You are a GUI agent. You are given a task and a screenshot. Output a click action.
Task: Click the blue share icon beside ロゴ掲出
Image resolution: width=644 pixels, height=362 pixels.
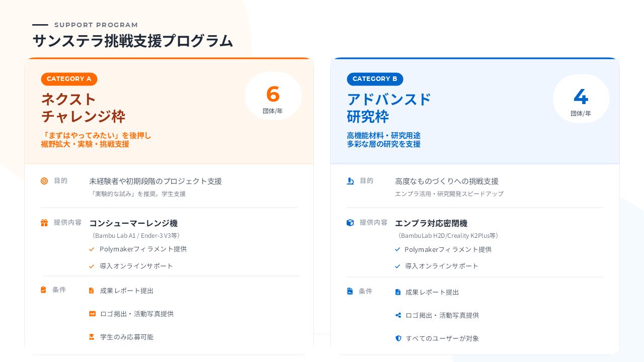coord(398,315)
